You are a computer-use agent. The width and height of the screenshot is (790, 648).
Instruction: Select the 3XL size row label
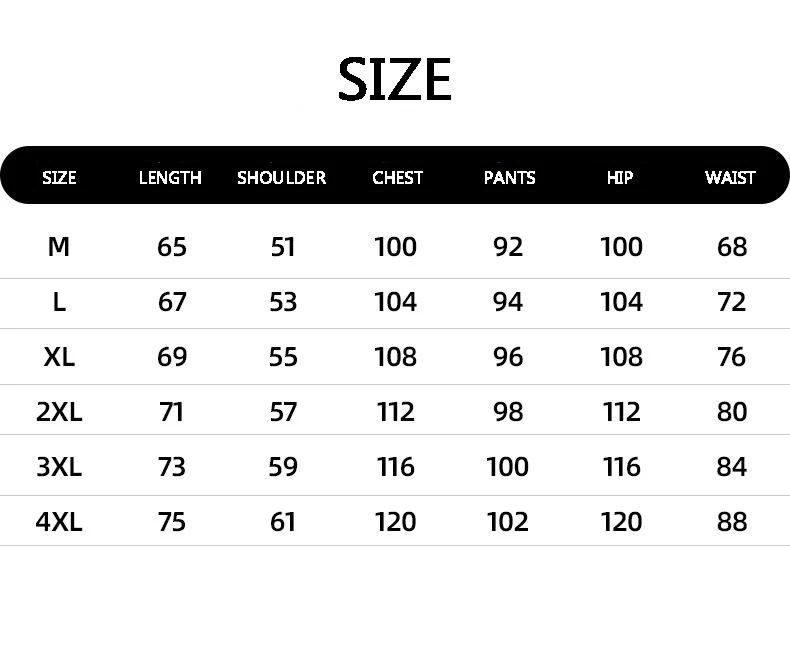(x=59, y=466)
